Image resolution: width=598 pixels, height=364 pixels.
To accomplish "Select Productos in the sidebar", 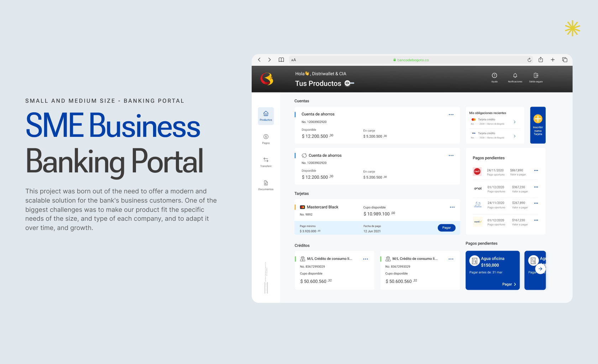I will click(x=266, y=116).
